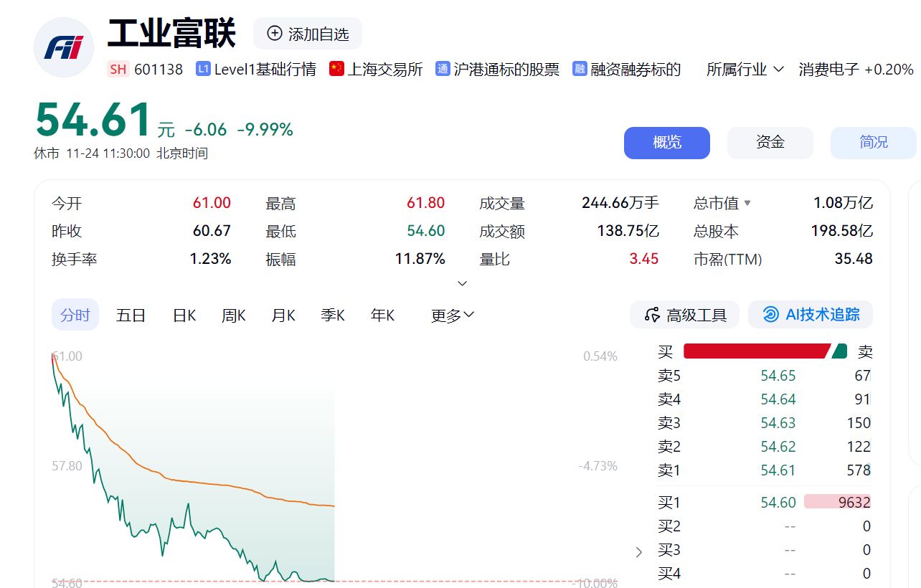Open the 更多 chart period dropdown
Image resolution: width=921 pixels, height=588 pixels.
click(x=453, y=316)
